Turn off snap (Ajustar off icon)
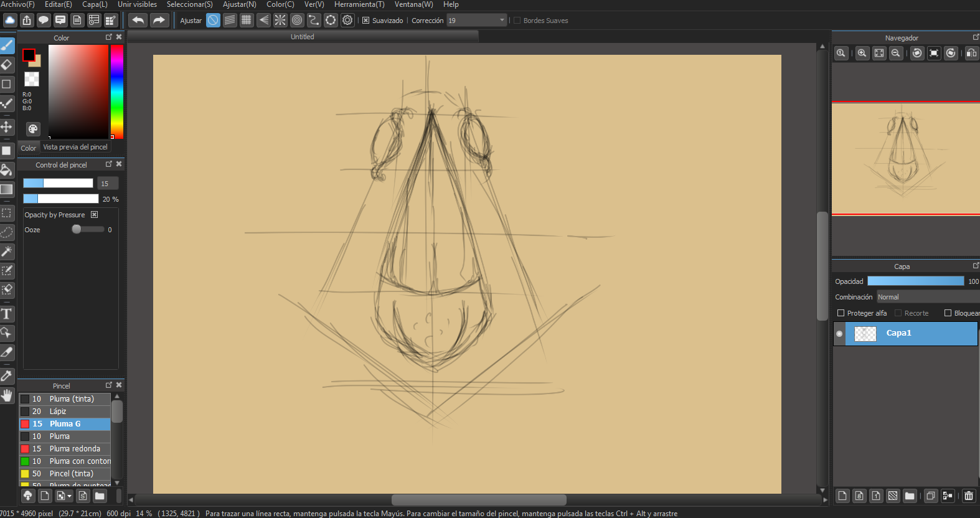980x518 pixels. coord(214,21)
